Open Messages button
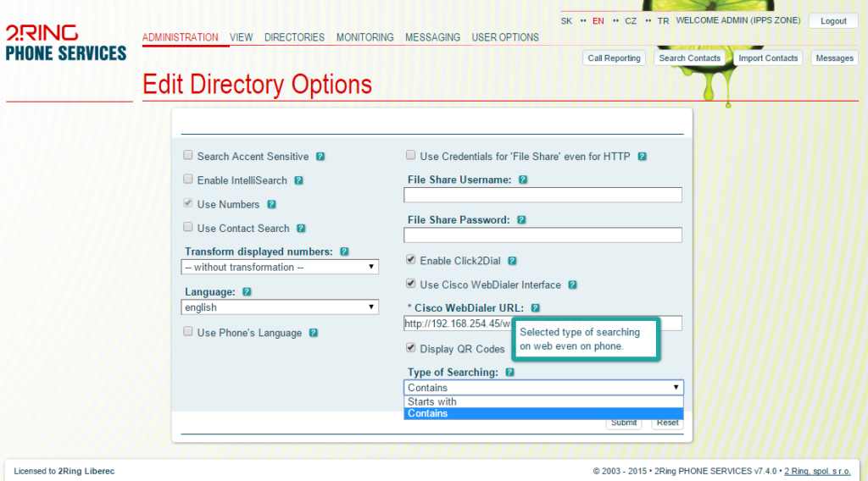 pos(834,58)
